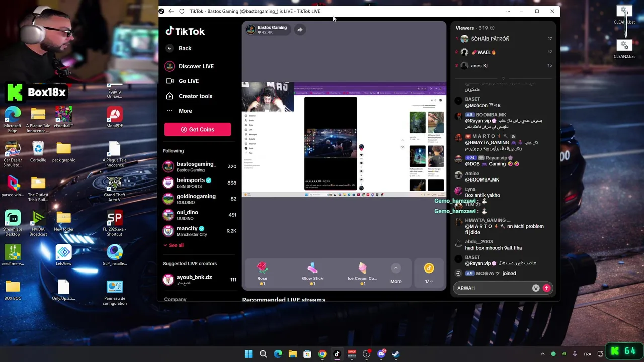This screenshot has width=644, height=362.
Task: Expand More gifts
Action: tap(396, 274)
